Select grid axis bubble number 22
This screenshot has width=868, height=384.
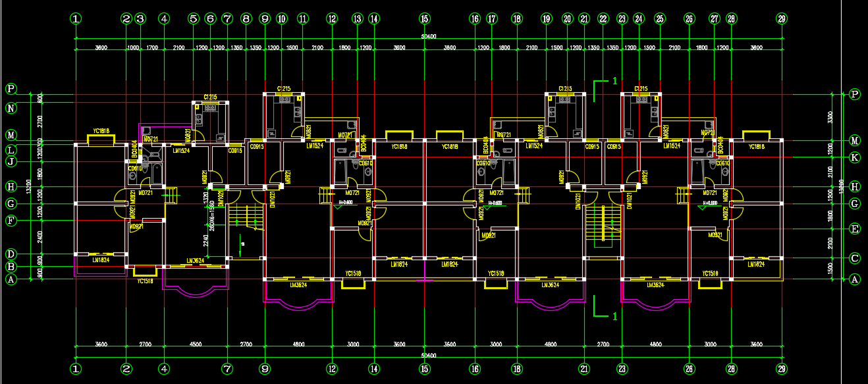(603, 19)
